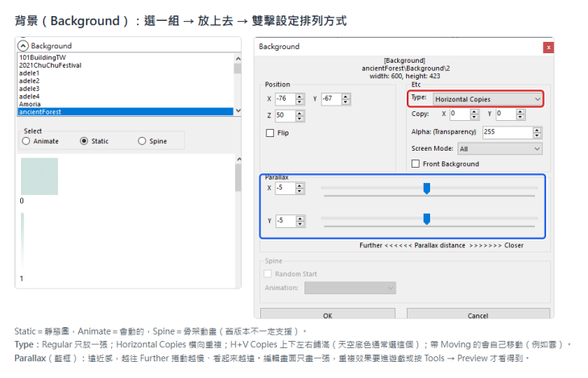This screenshot has height=378, width=588.
Task: Open Type dropdown showing Horizontal Copies
Action: (x=487, y=99)
